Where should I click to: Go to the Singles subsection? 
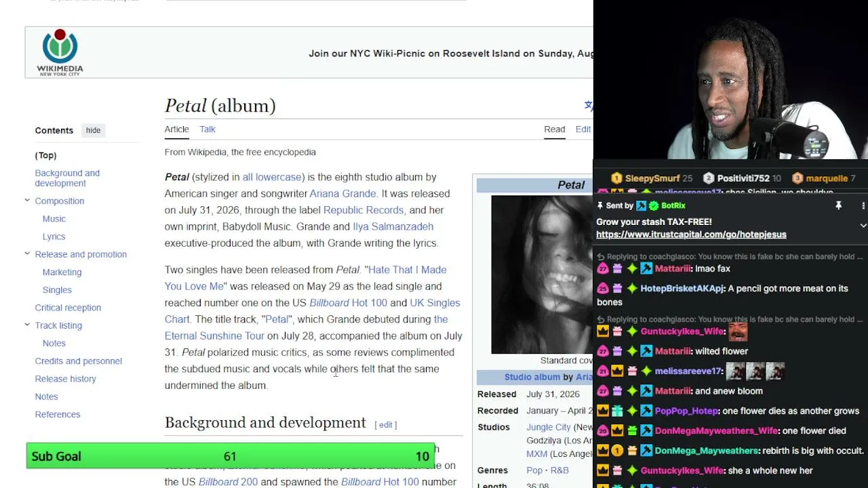(x=57, y=290)
